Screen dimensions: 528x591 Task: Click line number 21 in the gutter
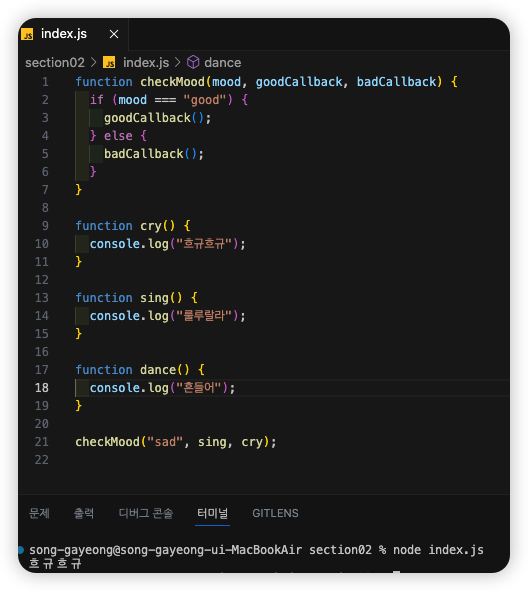(x=42, y=442)
